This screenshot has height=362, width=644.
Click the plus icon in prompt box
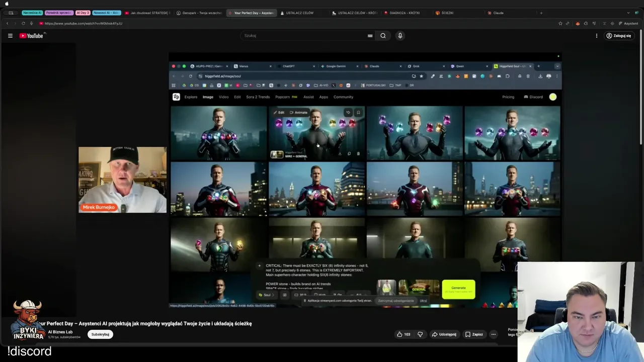(x=260, y=266)
